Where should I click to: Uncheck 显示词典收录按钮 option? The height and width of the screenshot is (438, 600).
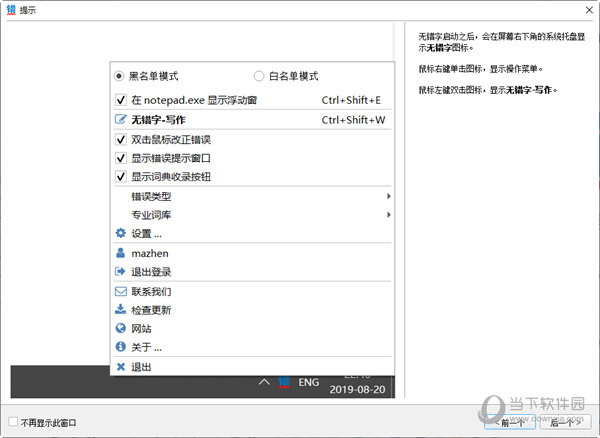121,177
